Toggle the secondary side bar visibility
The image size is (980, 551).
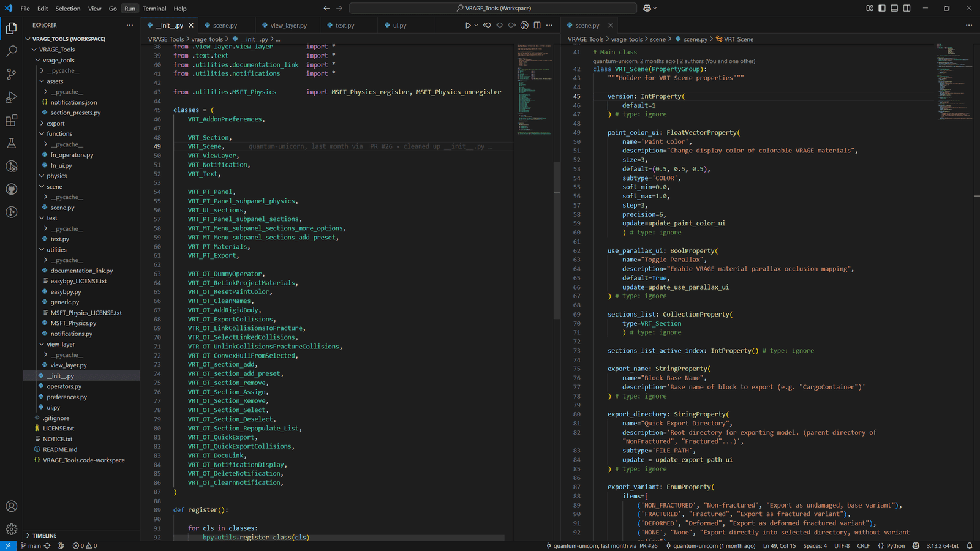tap(907, 9)
